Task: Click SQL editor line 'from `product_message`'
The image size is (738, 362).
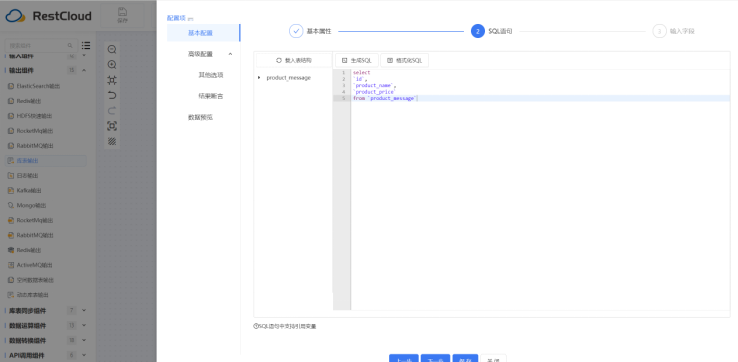Action: tap(385, 98)
